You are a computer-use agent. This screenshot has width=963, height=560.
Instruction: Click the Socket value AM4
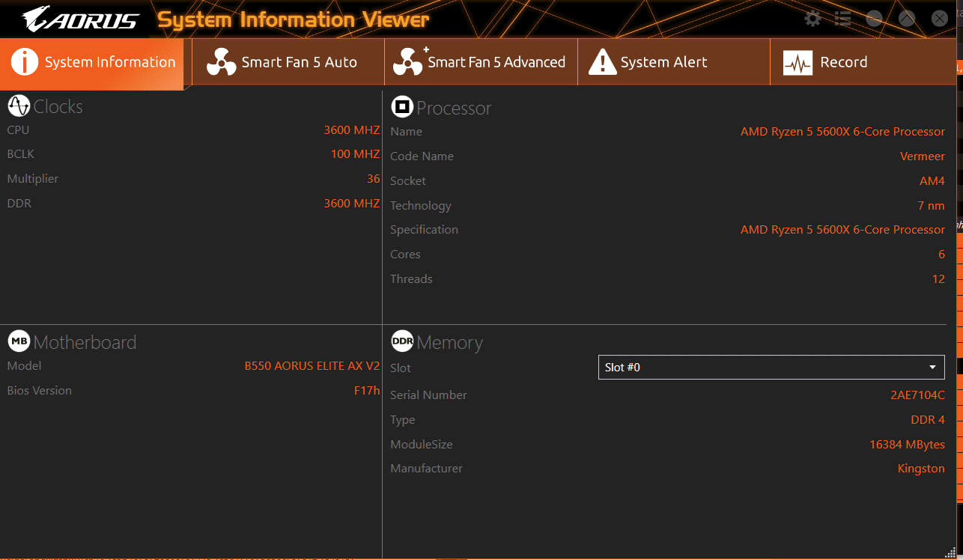click(932, 180)
